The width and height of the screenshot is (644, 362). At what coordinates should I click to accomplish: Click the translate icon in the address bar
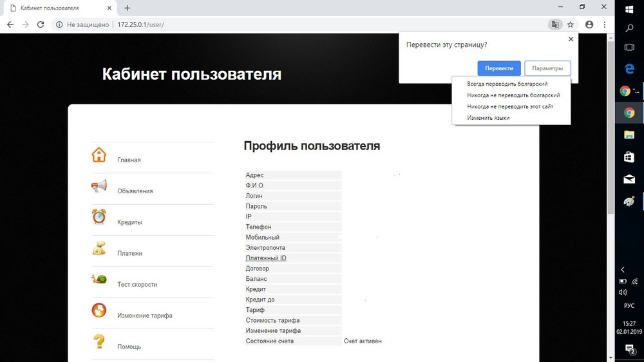point(555,24)
